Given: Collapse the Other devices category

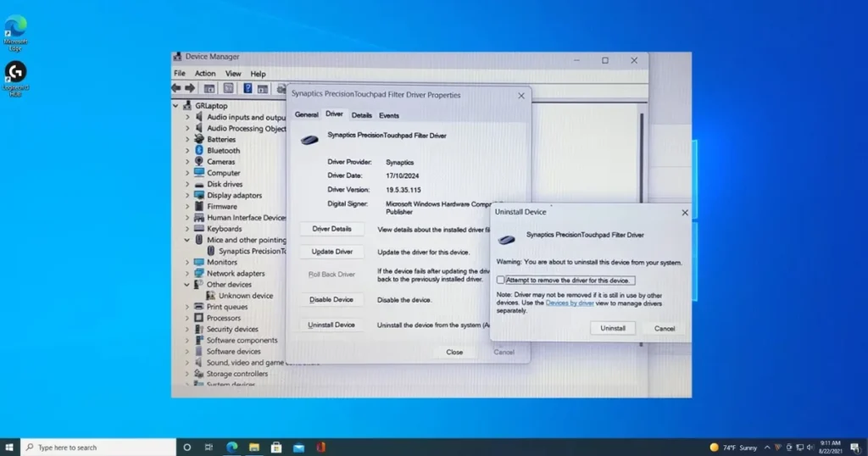Looking at the screenshot, I should tap(187, 285).
